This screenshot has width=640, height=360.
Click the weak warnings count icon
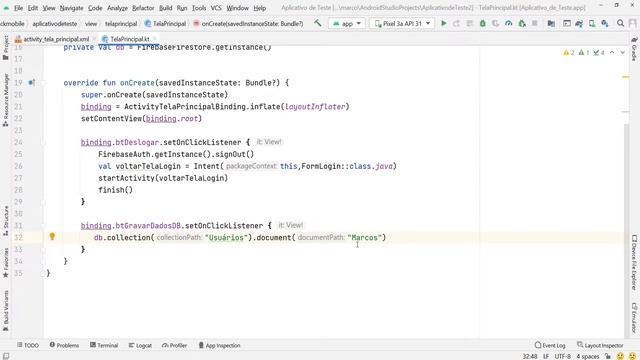584,53
